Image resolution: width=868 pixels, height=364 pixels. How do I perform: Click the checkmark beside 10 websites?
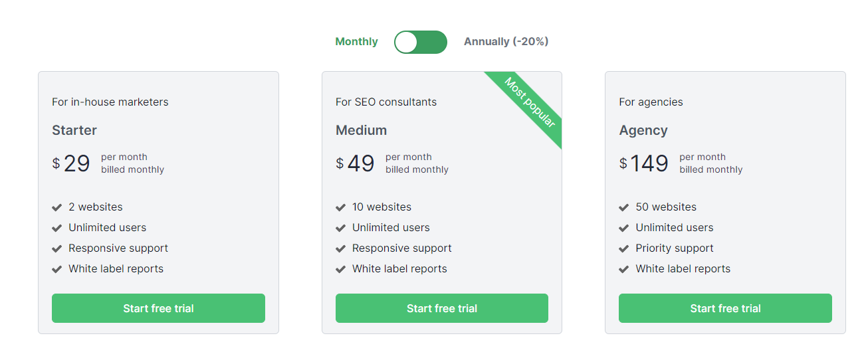click(x=341, y=207)
